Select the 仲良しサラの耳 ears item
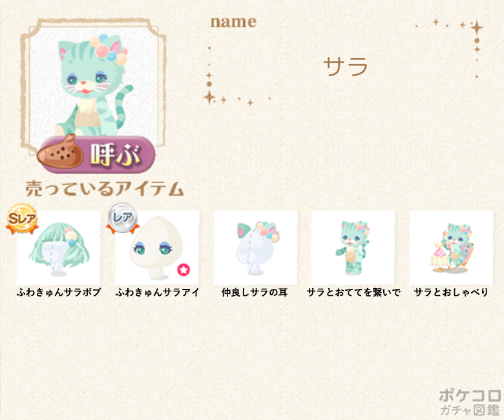 (x=255, y=247)
